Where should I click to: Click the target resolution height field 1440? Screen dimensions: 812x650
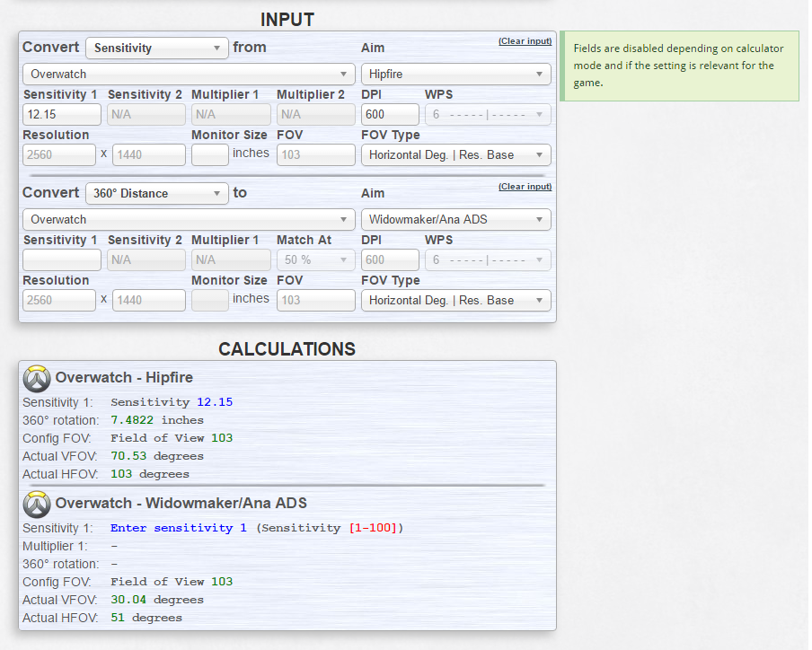148,300
